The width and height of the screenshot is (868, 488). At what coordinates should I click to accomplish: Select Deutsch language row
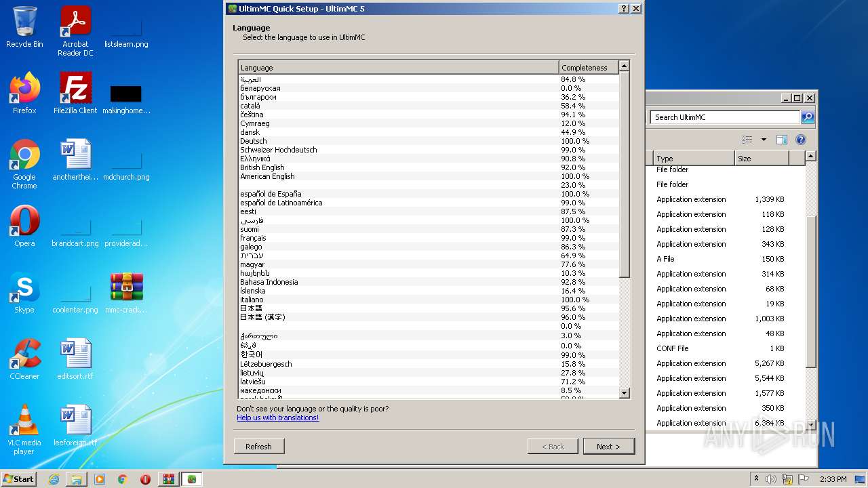click(x=429, y=141)
